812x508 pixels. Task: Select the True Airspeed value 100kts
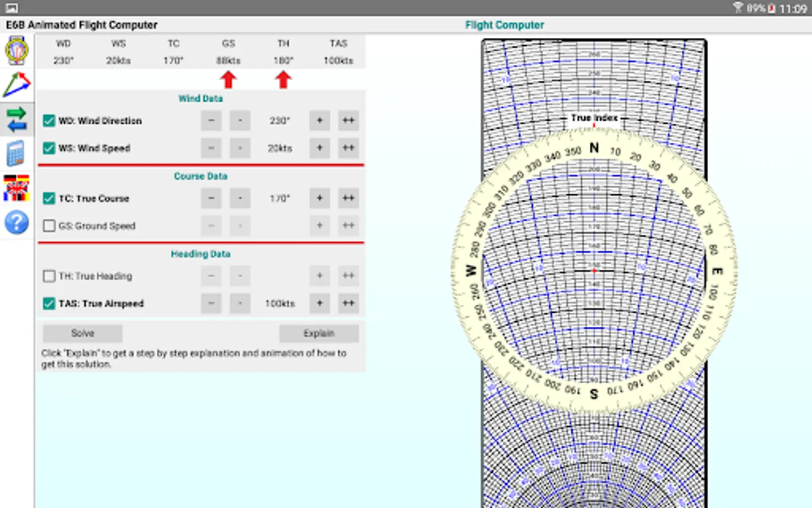(x=280, y=304)
